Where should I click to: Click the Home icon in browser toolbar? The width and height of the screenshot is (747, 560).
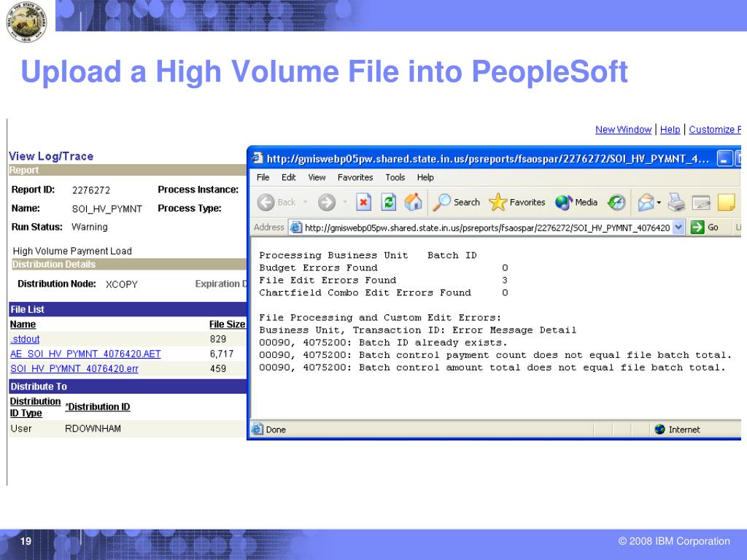click(413, 203)
